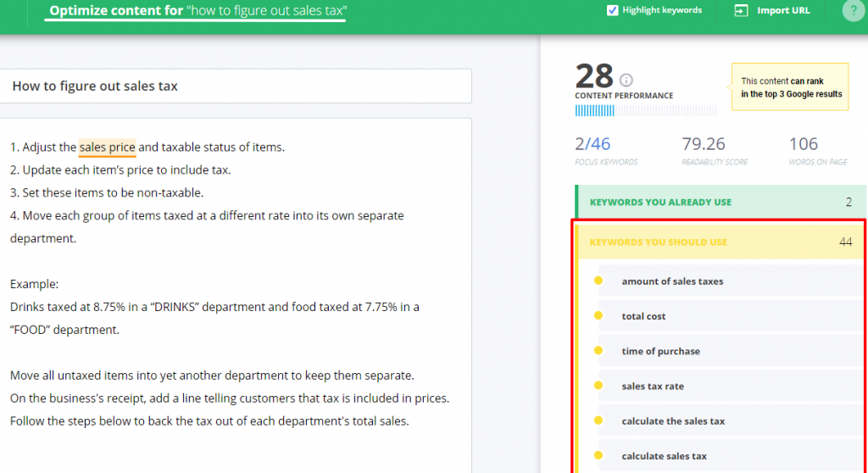Click the Import URL arrow icon

(741, 11)
